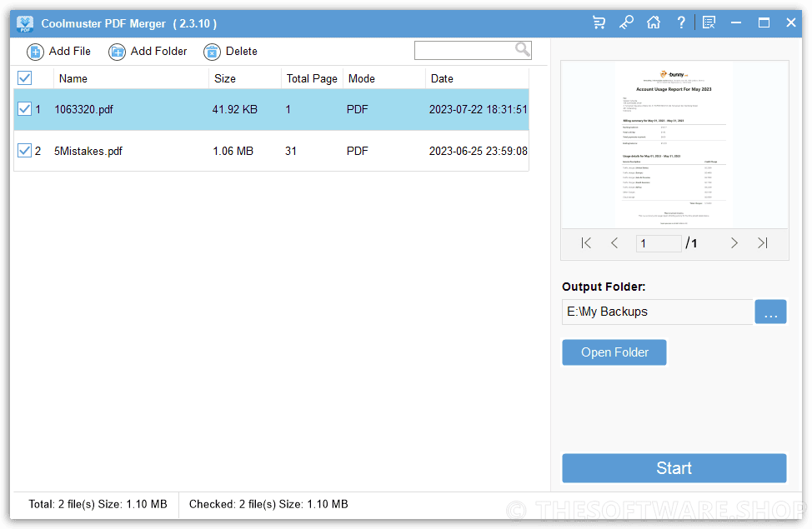Viewport: 812px width, 529px height.
Task: Open the feedback list icon in title bar
Action: pos(709,22)
